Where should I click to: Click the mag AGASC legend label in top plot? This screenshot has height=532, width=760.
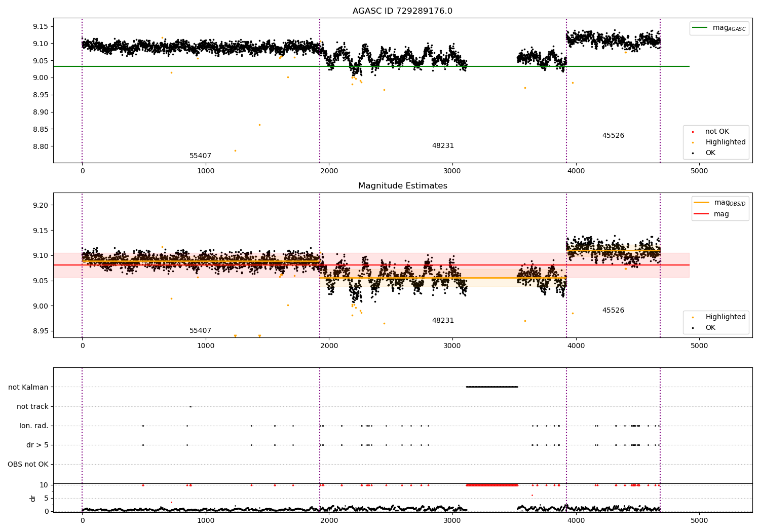(x=729, y=28)
